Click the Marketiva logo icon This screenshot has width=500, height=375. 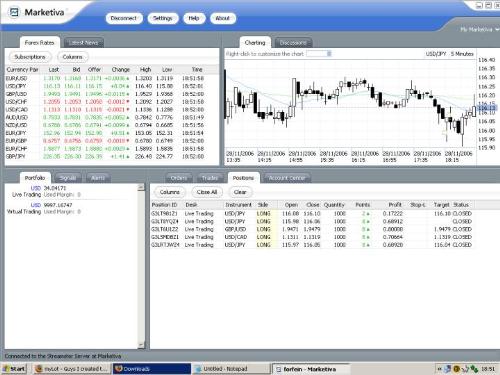pos(14,12)
